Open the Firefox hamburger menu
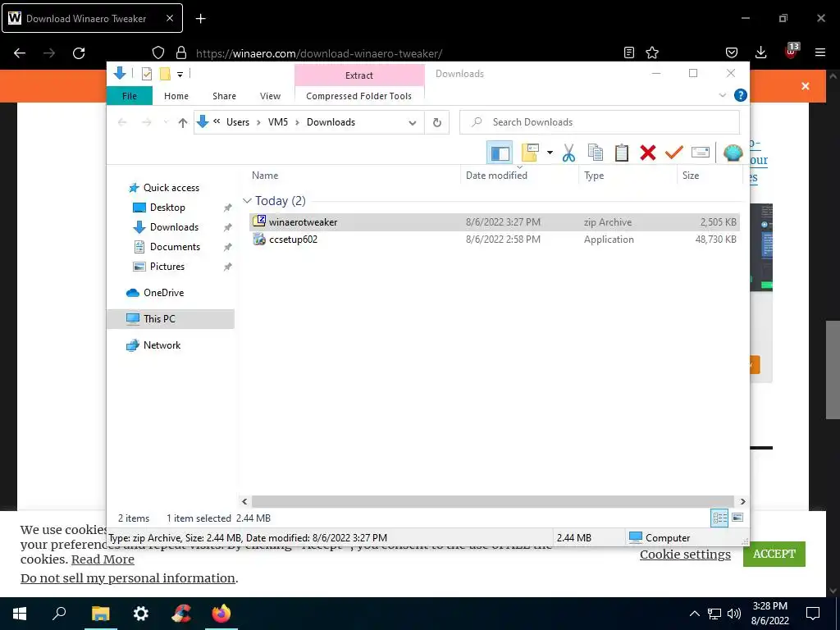840x630 pixels. (x=819, y=52)
